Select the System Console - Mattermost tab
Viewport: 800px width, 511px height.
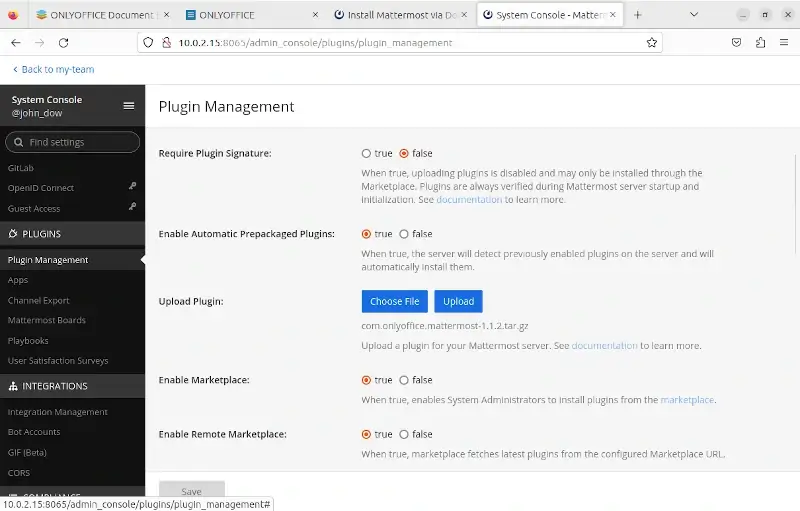tap(548, 15)
